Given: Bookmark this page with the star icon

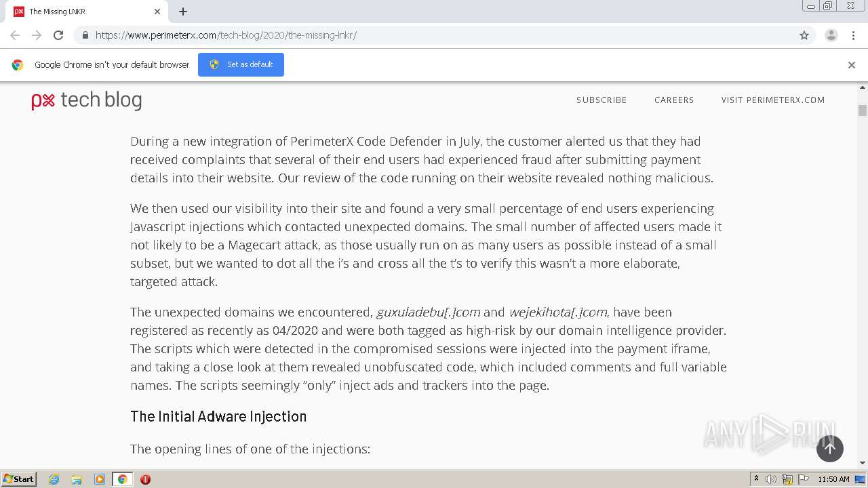Looking at the screenshot, I should tap(804, 35).
